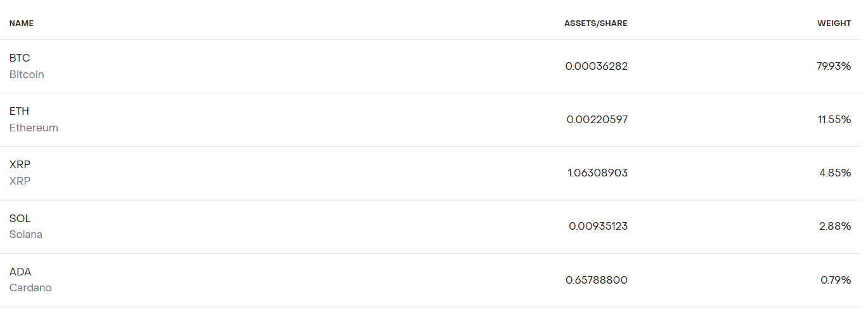
Task: Click XRP's 1.06308903 assets per share
Action: tap(597, 173)
